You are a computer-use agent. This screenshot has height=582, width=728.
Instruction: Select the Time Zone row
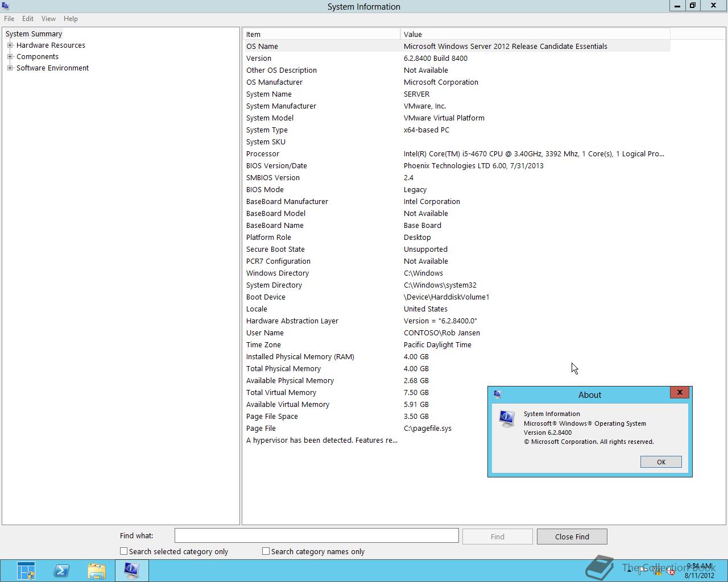click(x=457, y=344)
